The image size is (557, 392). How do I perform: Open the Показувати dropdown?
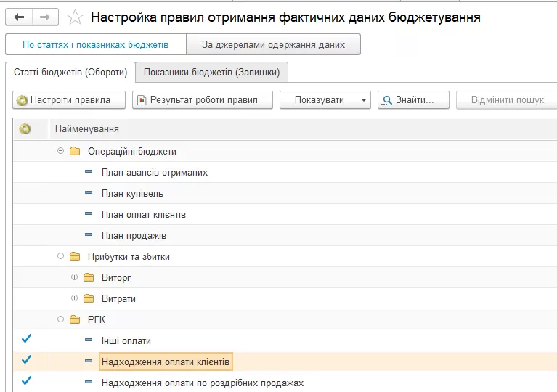pyautogui.click(x=325, y=100)
